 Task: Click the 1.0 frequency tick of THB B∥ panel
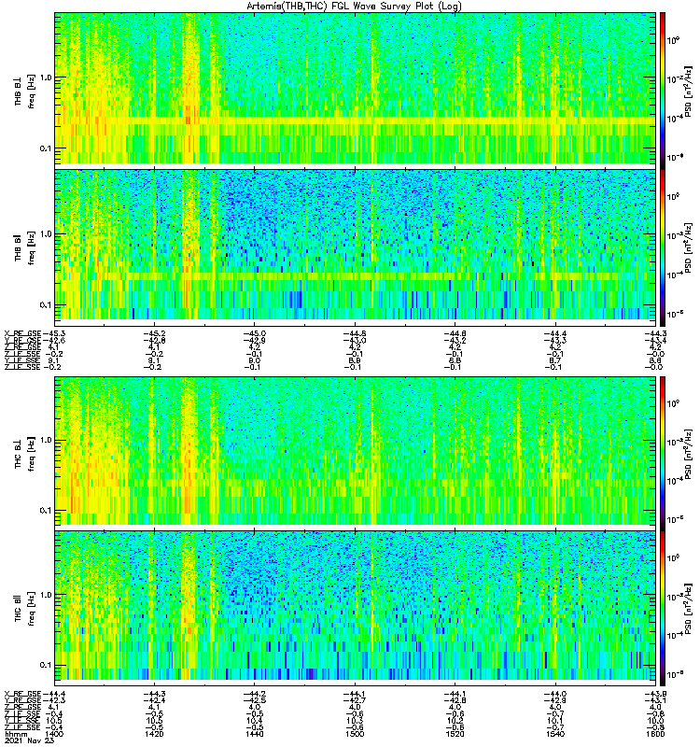coord(46,234)
